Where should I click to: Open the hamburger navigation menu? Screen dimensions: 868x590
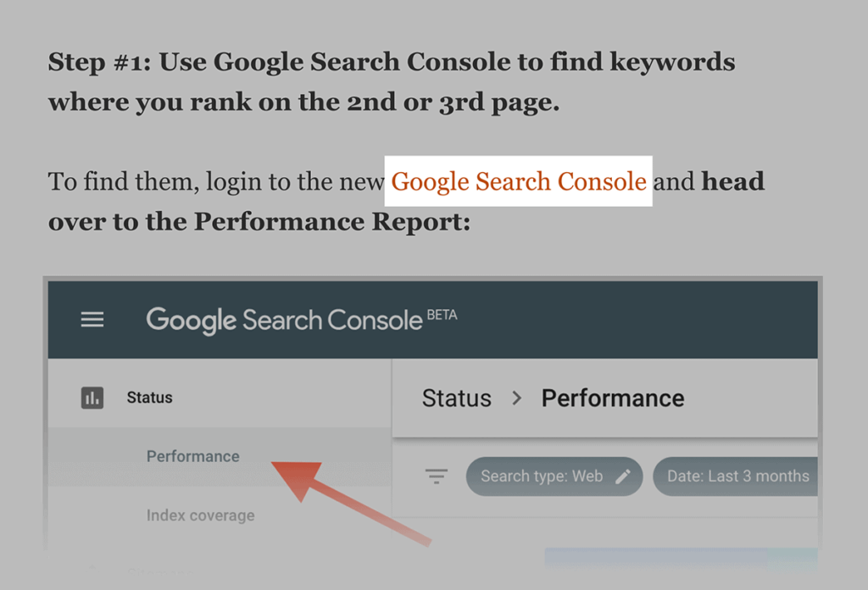tap(92, 320)
